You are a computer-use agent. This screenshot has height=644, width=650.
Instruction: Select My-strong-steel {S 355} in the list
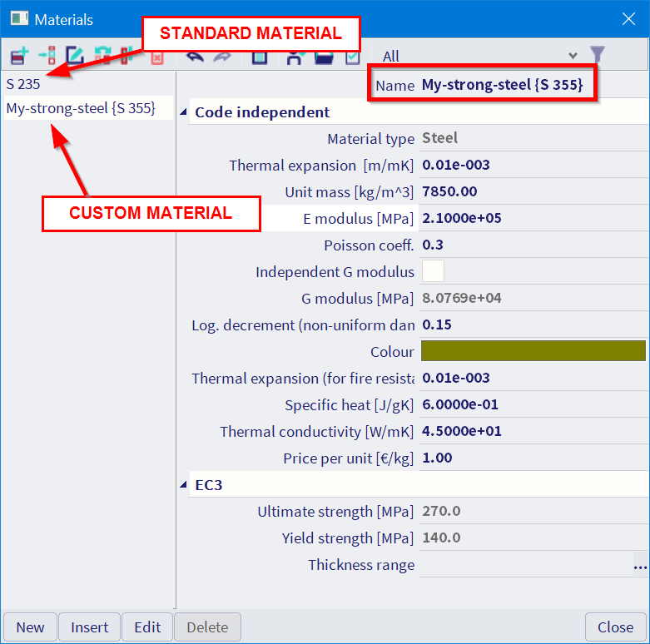(81, 108)
